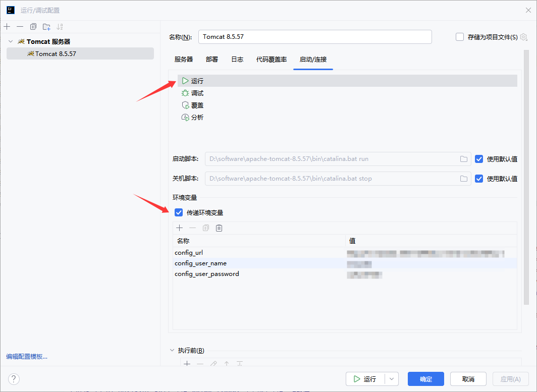The width and height of the screenshot is (537, 392).
Task: Click the 名称 column header
Action: point(259,241)
